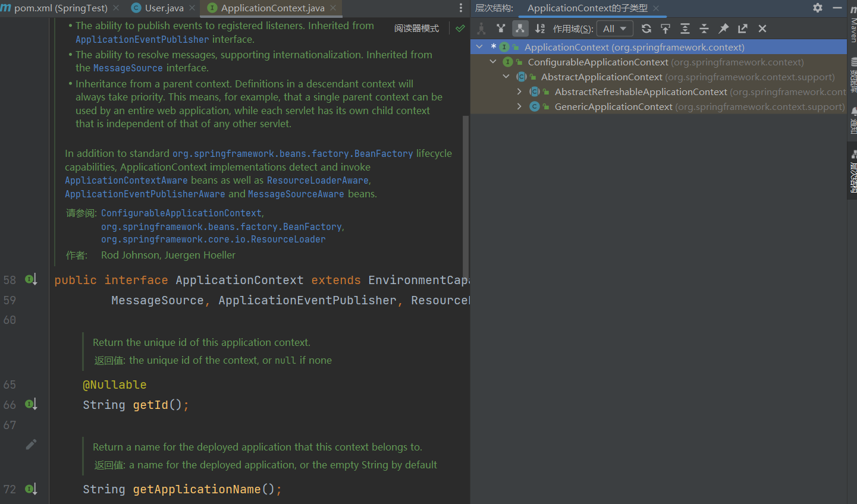
Task: Pin the hierarchy tab
Action: (724, 29)
